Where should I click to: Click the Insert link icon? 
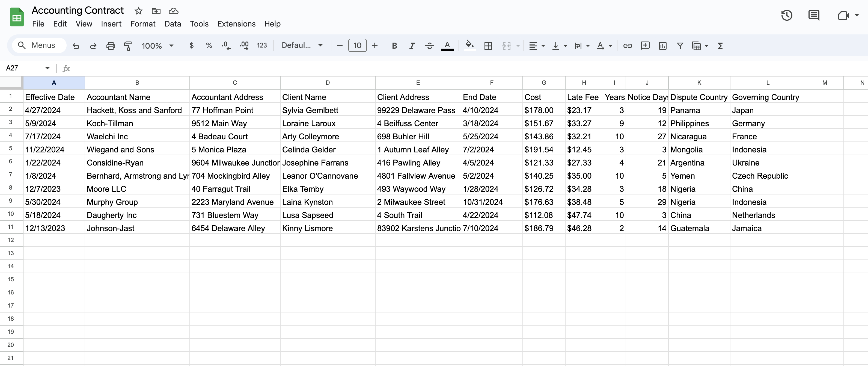tap(628, 46)
